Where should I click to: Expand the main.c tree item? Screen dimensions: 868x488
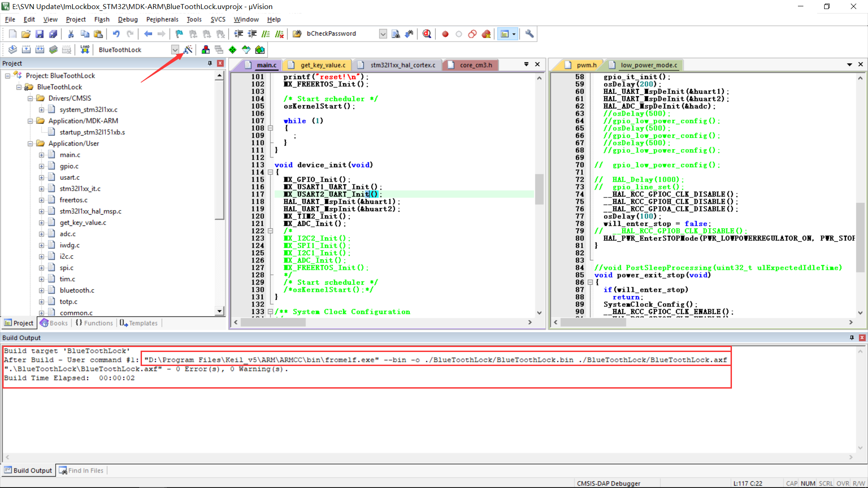pyautogui.click(x=40, y=154)
